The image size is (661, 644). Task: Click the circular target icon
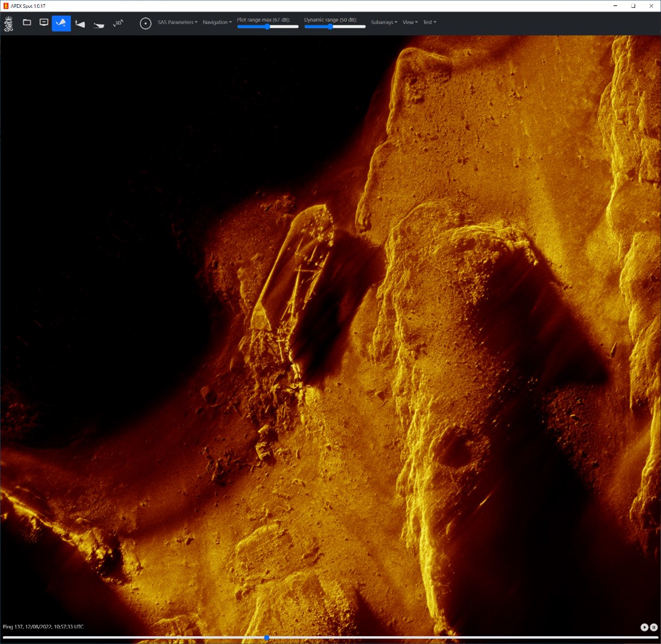pos(145,23)
